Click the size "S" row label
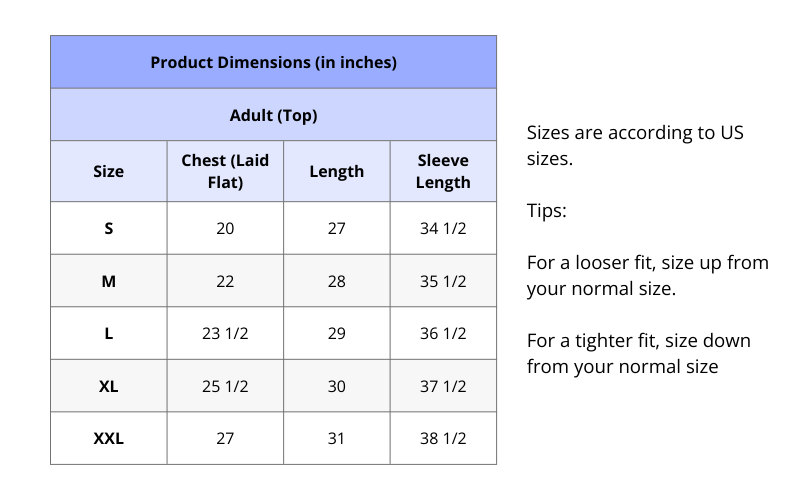 coord(108,228)
